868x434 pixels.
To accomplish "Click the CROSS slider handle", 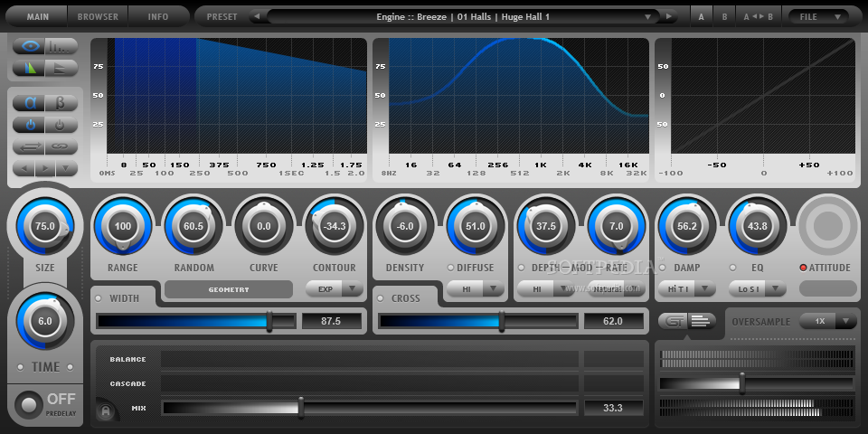I will coord(502,321).
